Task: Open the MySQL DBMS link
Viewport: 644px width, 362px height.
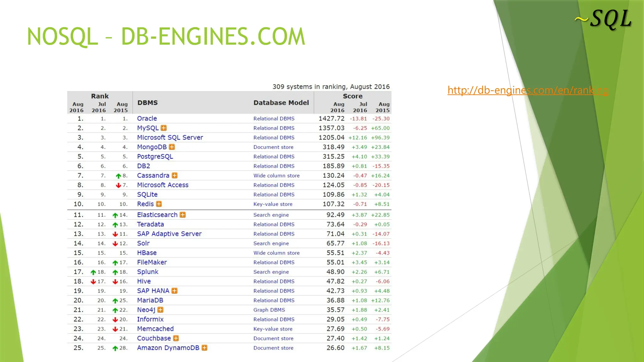Action: point(148,128)
